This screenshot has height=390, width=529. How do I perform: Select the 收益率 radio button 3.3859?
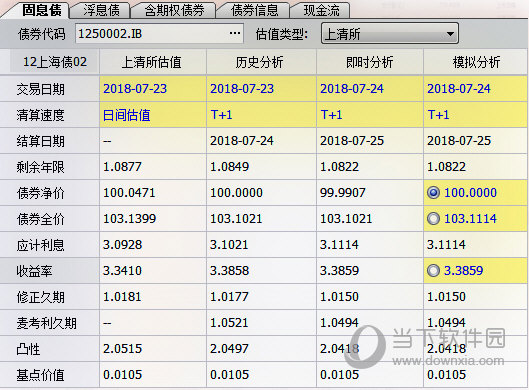tap(433, 271)
